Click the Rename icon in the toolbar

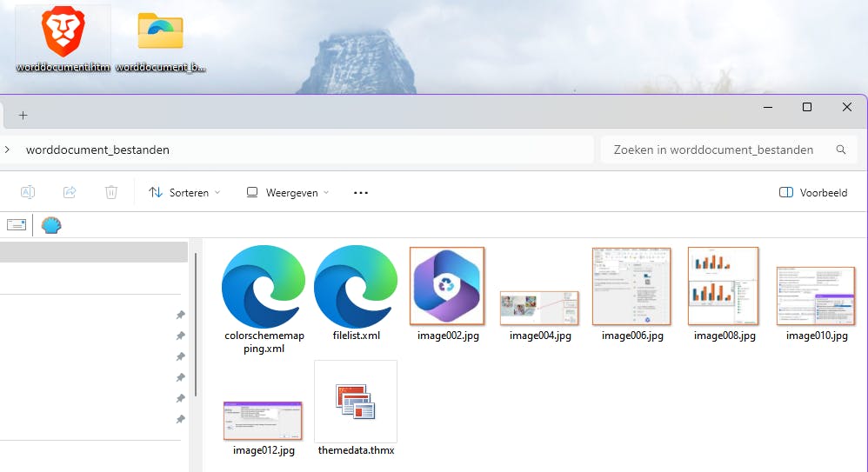[x=28, y=192]
